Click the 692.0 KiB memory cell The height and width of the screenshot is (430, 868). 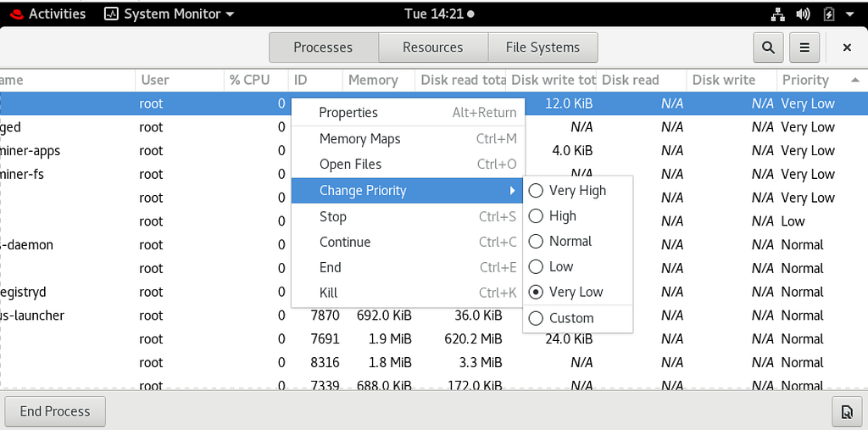click(x=384, y=316)
